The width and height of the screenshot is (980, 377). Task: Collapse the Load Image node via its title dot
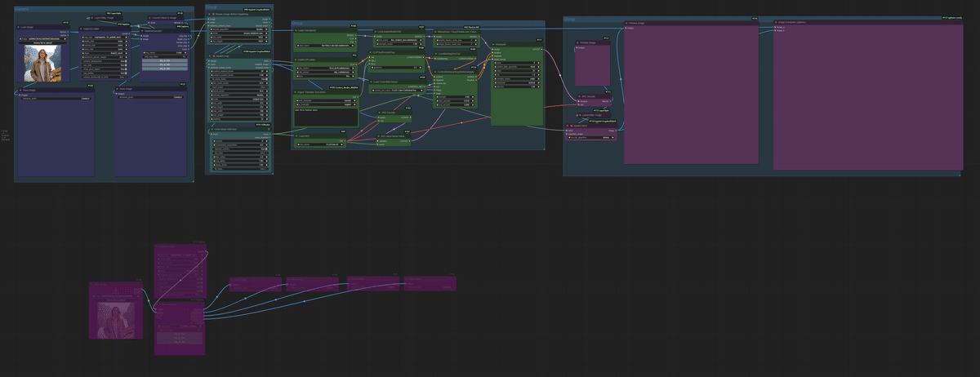18,27
